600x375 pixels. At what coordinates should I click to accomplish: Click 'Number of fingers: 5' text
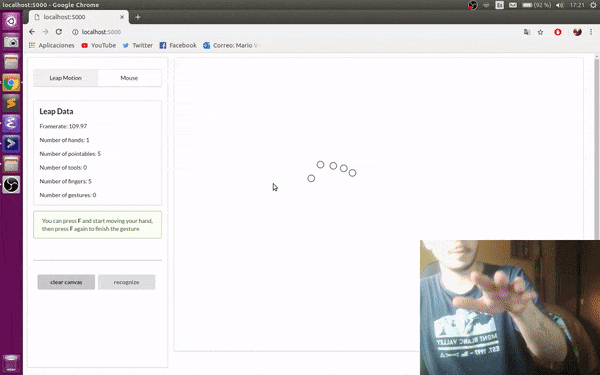point(65,181)
